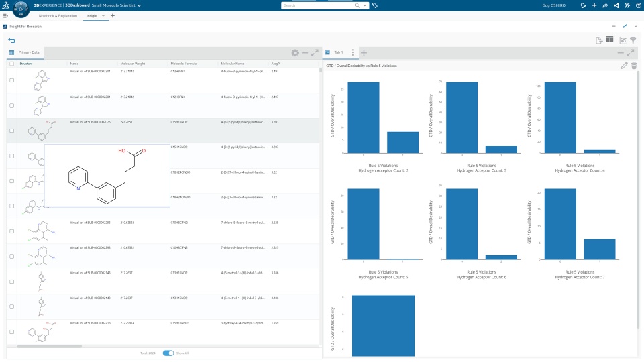This screenshot has width=644, height=362.
Task: Check the first 7-chloro-6-fluoro row checkbox
Action: click(x=11, y=231)
